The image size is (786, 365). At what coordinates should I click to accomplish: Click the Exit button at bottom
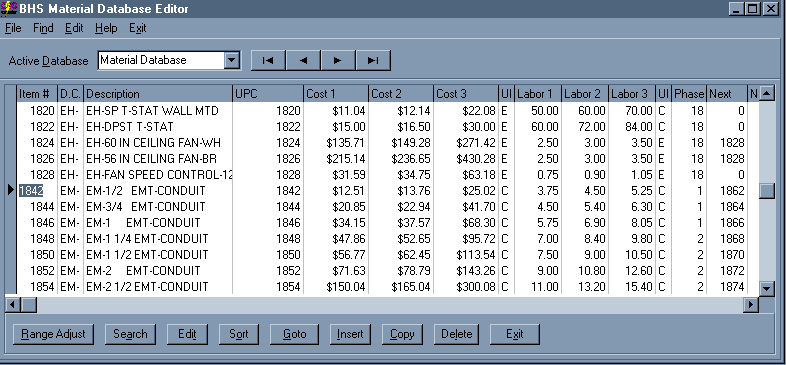tap(514, 334)
